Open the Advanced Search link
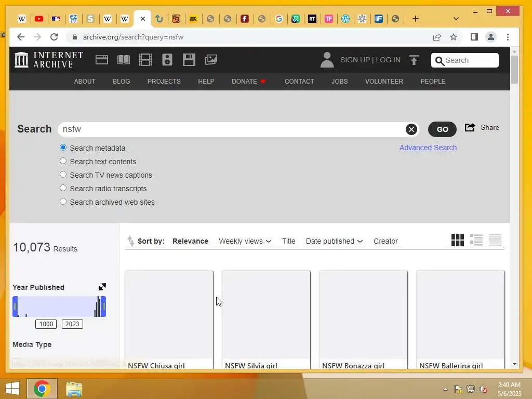Screen dimensions: 532x399 coord(428,148)
